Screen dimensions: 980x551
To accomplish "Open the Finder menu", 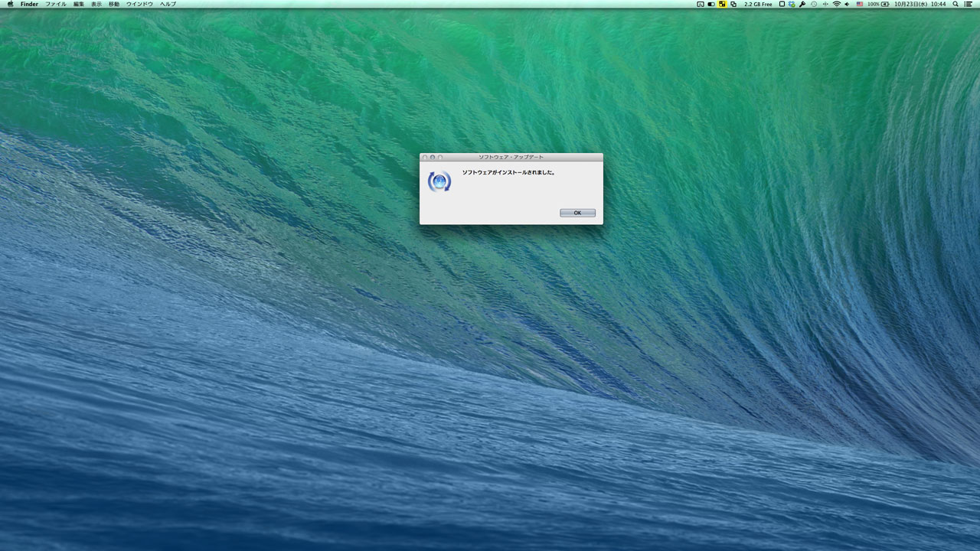I will [29, 5].
